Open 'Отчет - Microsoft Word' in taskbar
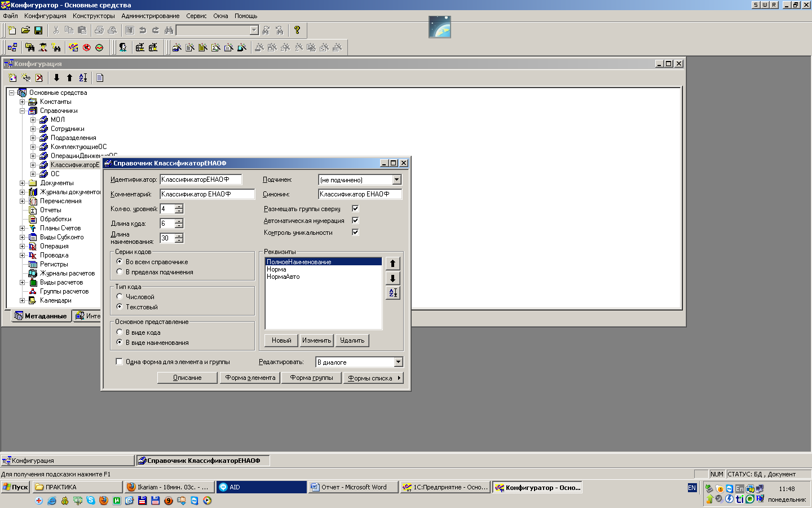 (354, 487)
